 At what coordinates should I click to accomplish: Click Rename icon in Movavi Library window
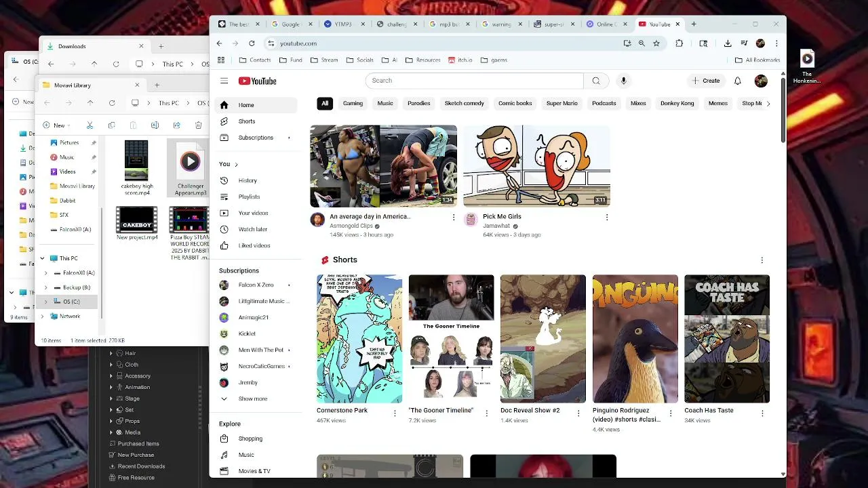[155, 125]
